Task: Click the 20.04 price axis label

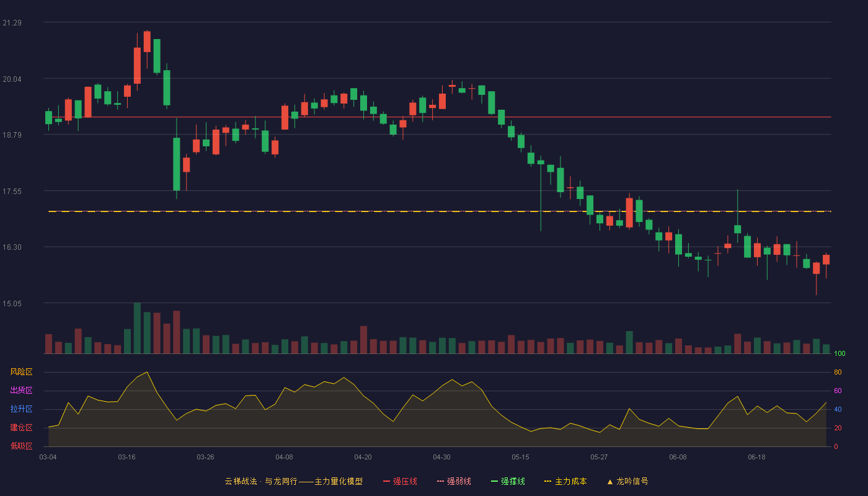Action: [x=12, y=79]
